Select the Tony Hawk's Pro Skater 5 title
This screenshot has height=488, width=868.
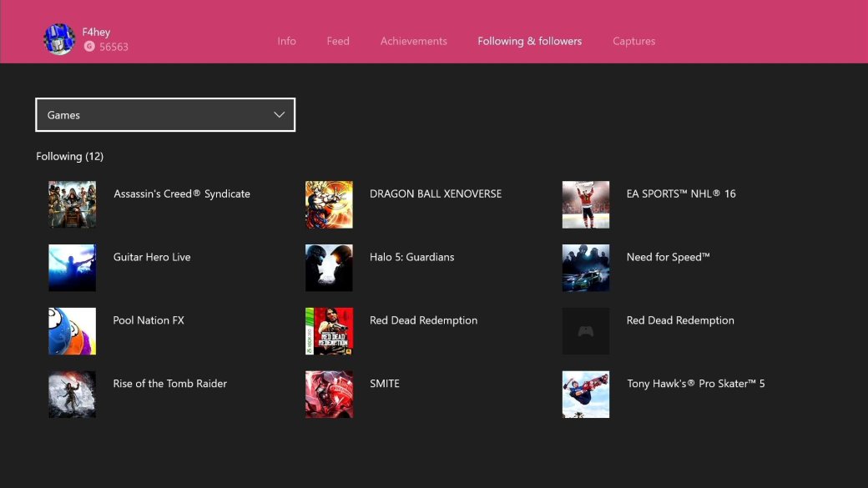coord(696,384)
